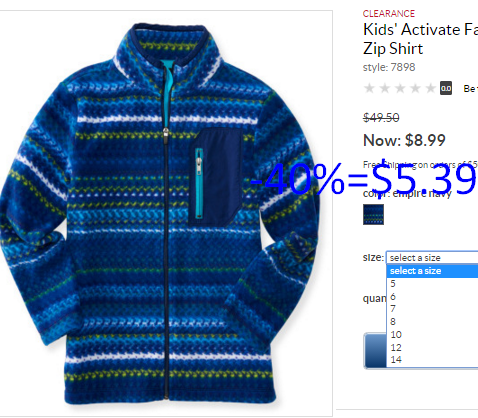Pick size 8 from the list
478x418 pixels.
tap(432, 322)
